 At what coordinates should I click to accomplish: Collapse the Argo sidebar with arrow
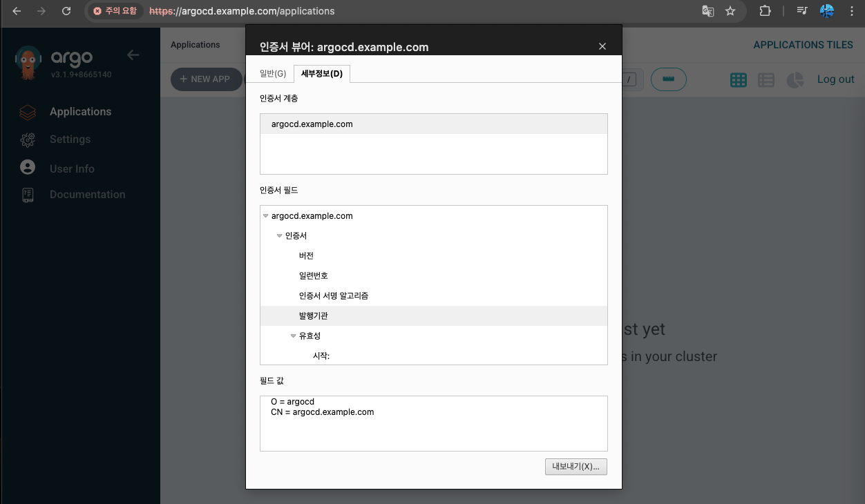133,55
